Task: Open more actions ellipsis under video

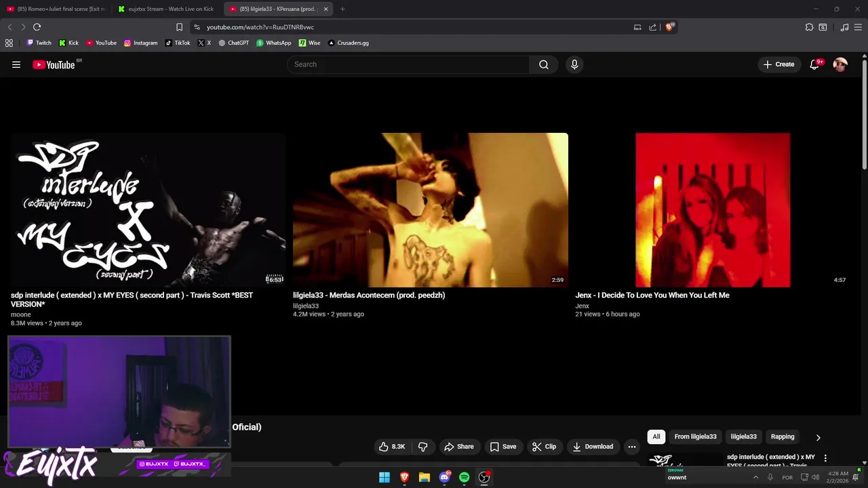Action: (632, 447)
